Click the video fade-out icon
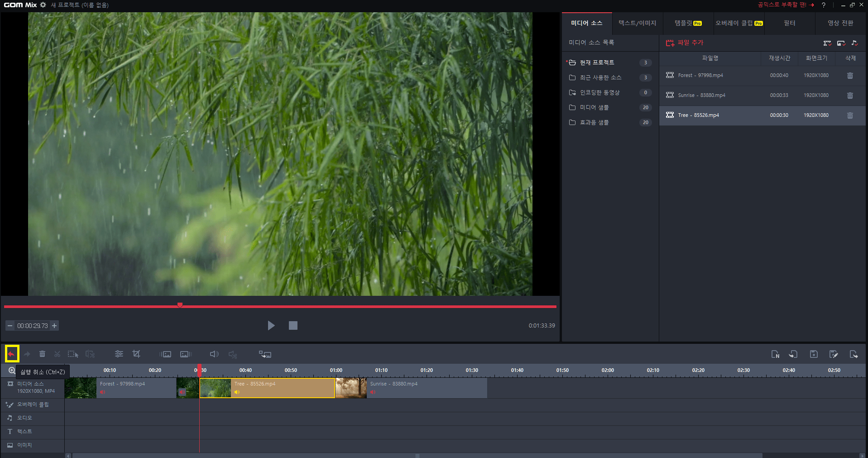The image size is (868, 458). point(186,354)
